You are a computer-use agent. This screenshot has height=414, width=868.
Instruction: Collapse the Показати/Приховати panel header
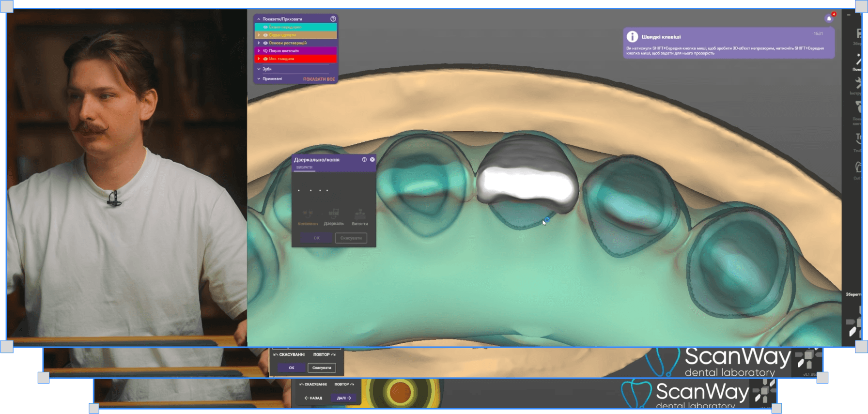point(259,19)
